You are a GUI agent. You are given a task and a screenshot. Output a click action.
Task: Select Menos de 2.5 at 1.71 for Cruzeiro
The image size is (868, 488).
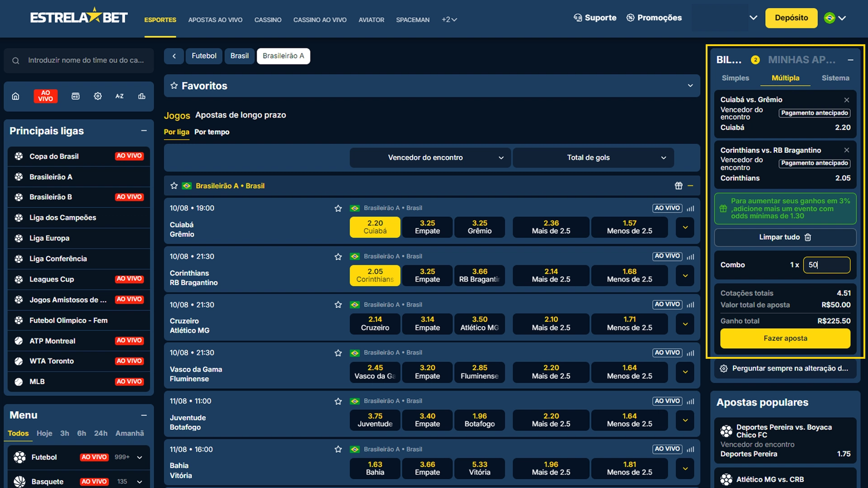click(629, 324)
